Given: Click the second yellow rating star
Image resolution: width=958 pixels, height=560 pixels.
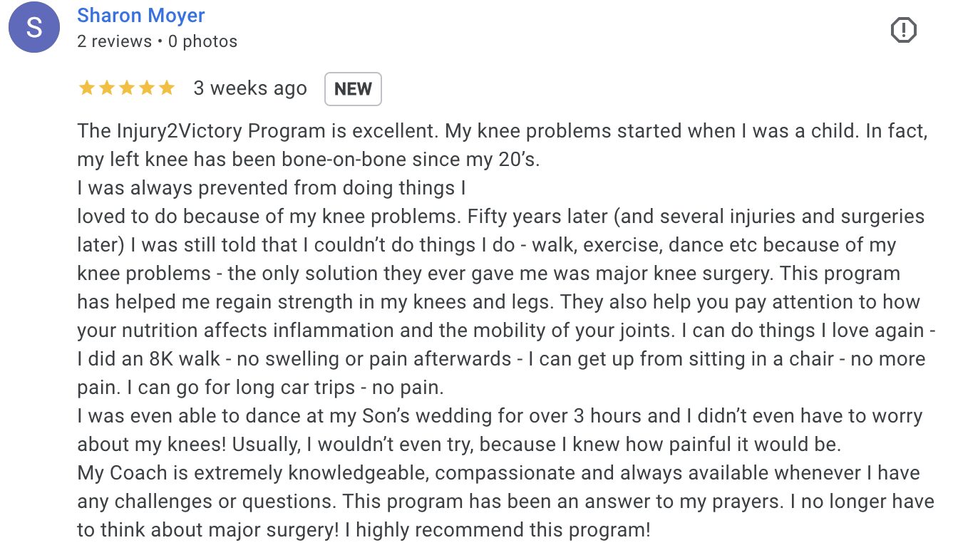Looking at the screenshot, I should pyautogui.click(x=107, y=88).
